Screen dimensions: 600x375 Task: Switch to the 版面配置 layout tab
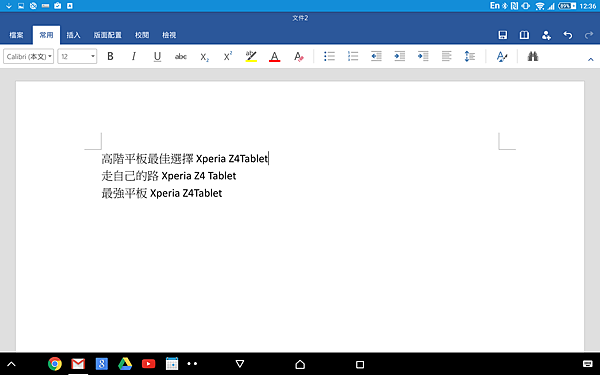tap(108, 35)
